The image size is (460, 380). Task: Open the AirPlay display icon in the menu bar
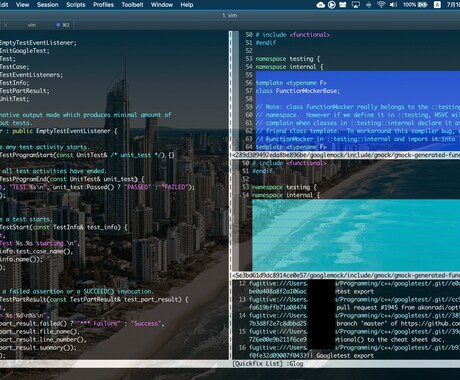(356, 5)
